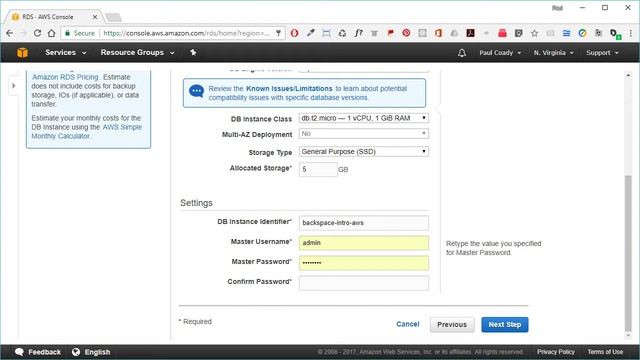Image resolution: width=640 pixels, height=360 pixels.
Task: Click the scrollbar up arrow
Action: point(628,76)
